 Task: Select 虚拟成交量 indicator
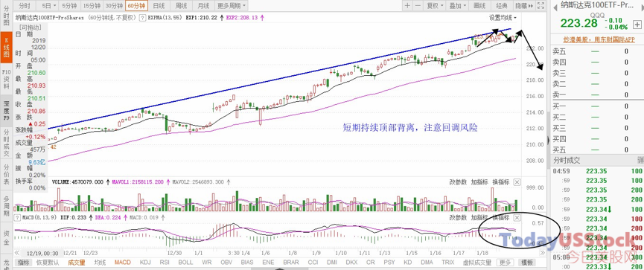(x=477, y=263)
